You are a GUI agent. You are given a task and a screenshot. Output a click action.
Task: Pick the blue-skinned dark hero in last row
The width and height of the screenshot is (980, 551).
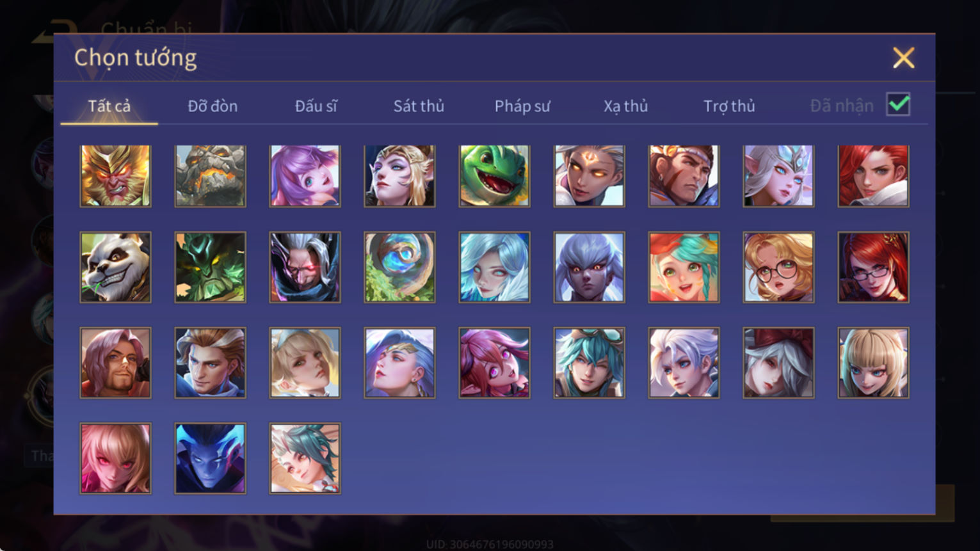pyautogui.click(x=210, y=458)
